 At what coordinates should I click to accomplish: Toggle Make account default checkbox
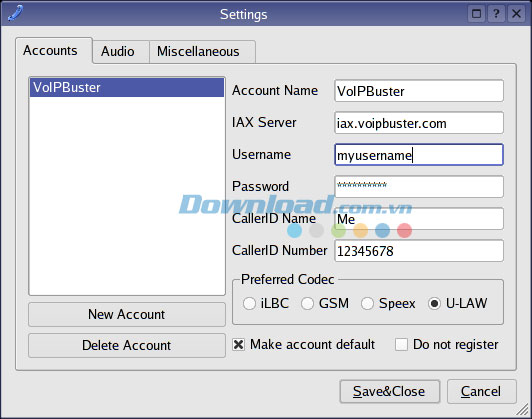tap(239, 345)
